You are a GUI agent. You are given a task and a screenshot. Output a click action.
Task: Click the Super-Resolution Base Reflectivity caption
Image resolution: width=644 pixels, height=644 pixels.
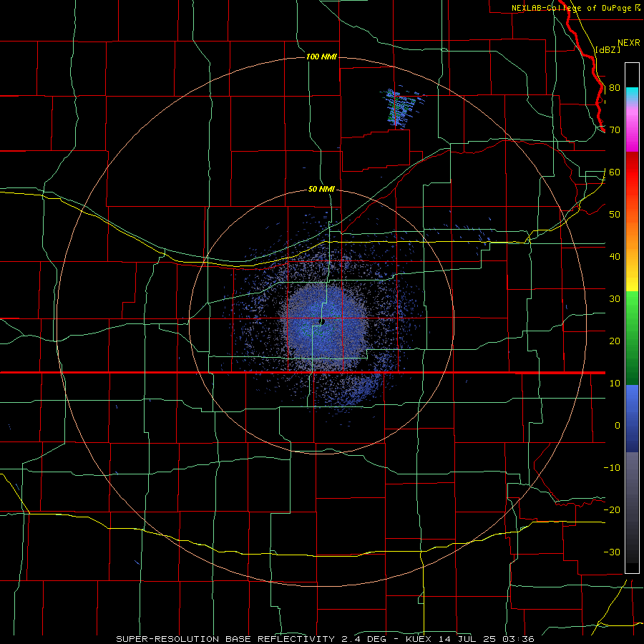click(325, 639)
